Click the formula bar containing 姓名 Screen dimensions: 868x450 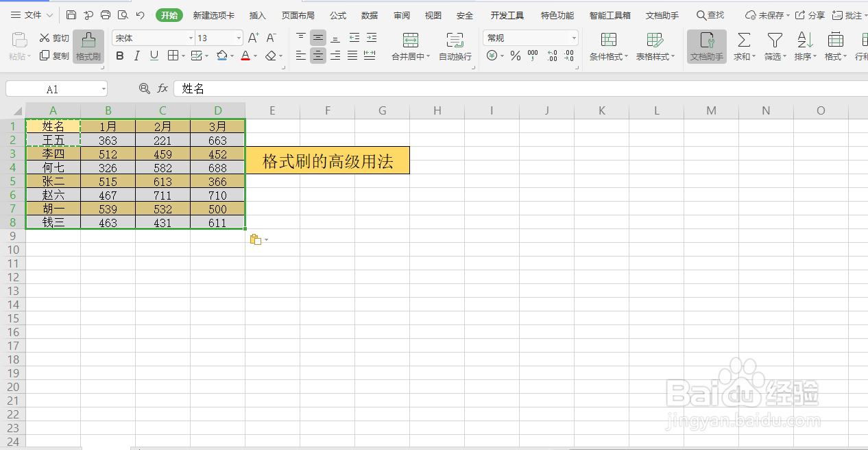coord(520,88)
